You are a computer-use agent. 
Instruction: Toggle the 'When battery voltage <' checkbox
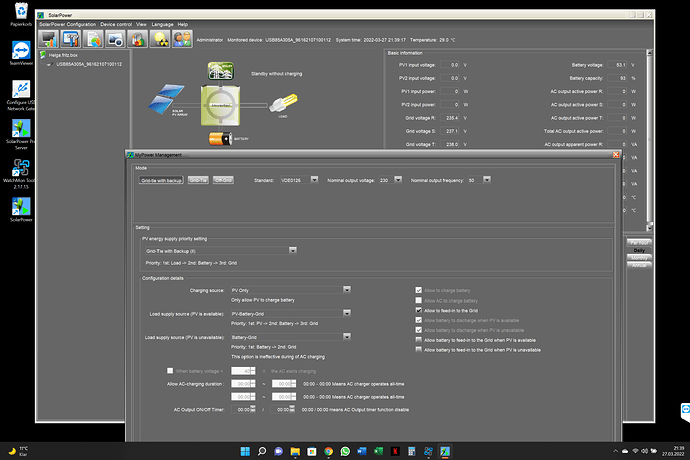(170, 371)
